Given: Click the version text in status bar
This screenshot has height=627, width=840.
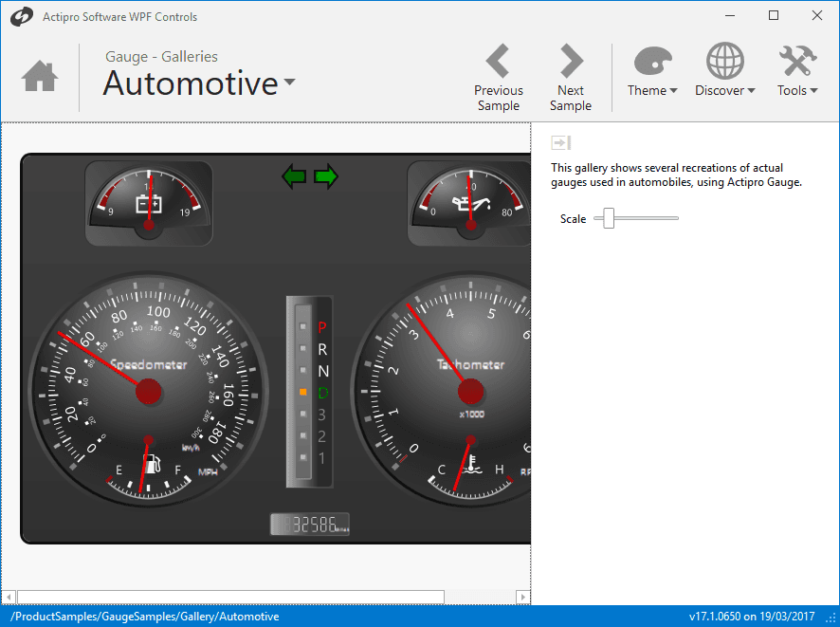Looking at the screenshot, I should [752, 617].
